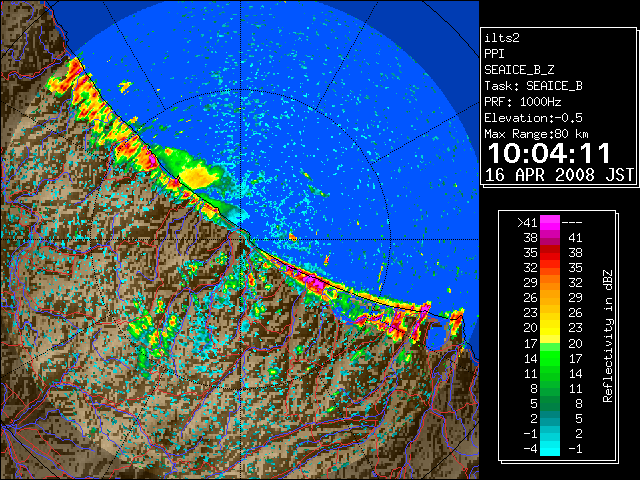Click the '>41' legend label

[527, 222]
